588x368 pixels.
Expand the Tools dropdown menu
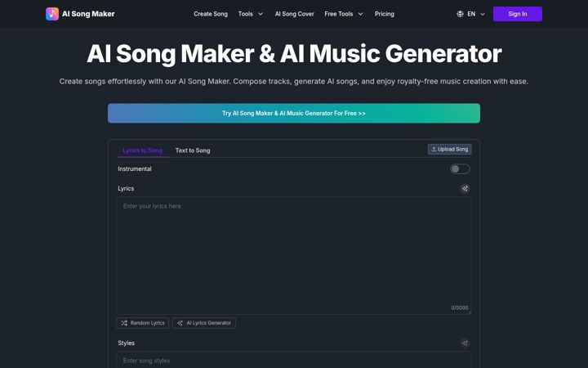[x=251, y=14]
